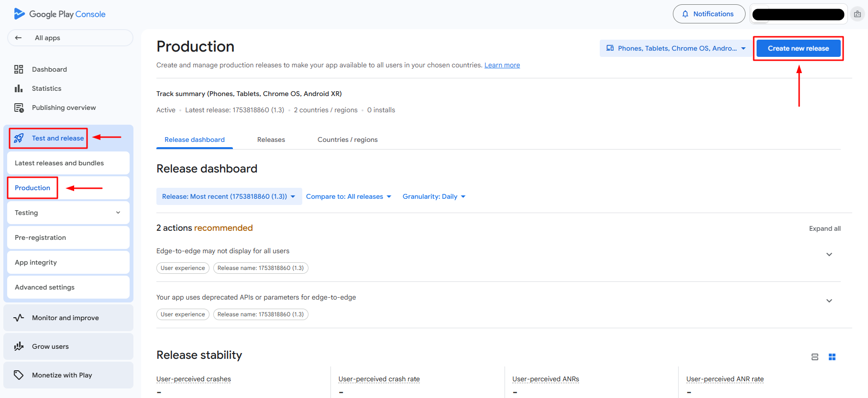Expand the deprecated APIs recommendation chevron
The width and height of the screenshot is (868, 398).
[x=829, y=301]
